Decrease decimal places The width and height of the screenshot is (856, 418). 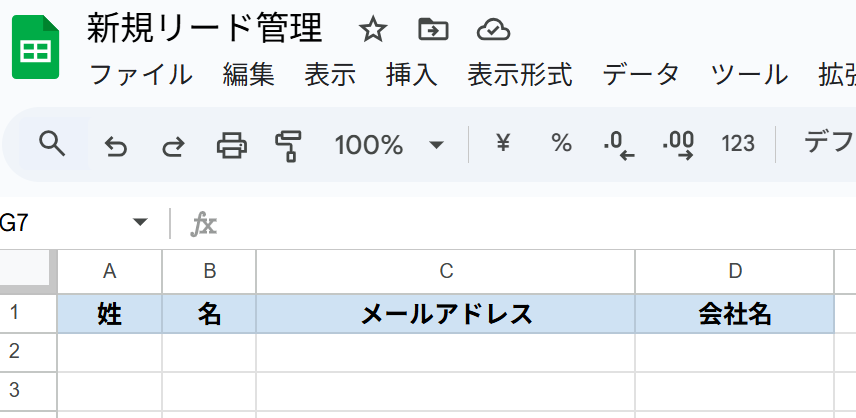[x=619, y=145]
